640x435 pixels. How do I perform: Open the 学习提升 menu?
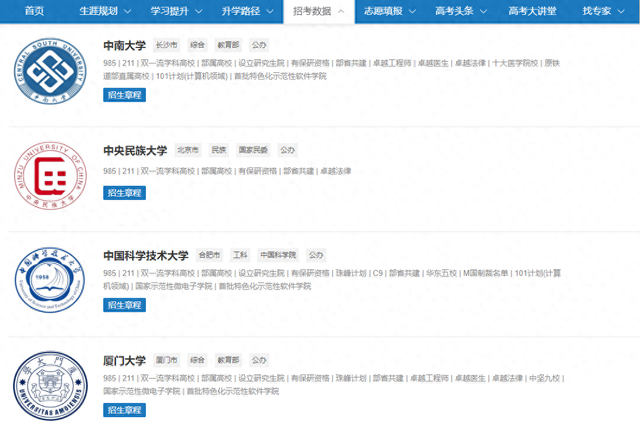pyautogui.click(x=169, y=11)
